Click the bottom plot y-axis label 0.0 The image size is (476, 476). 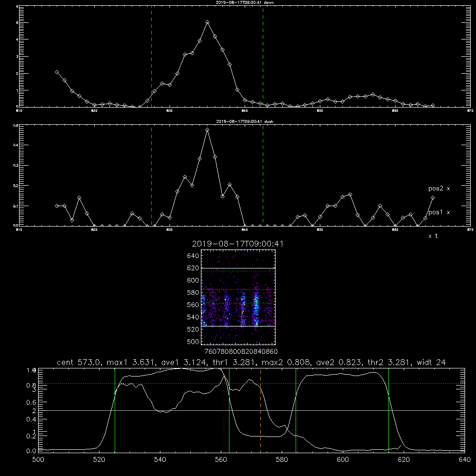pos(31,451)
